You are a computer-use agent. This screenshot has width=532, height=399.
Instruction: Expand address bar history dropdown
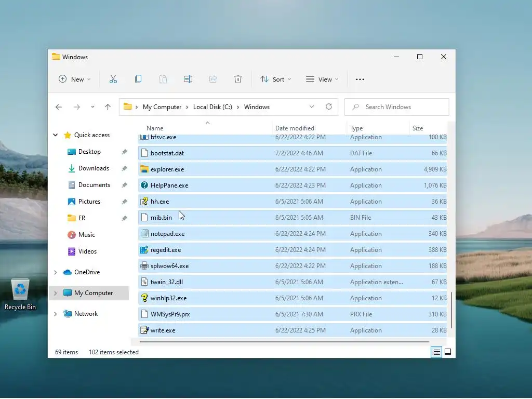(x=312, y=107)
